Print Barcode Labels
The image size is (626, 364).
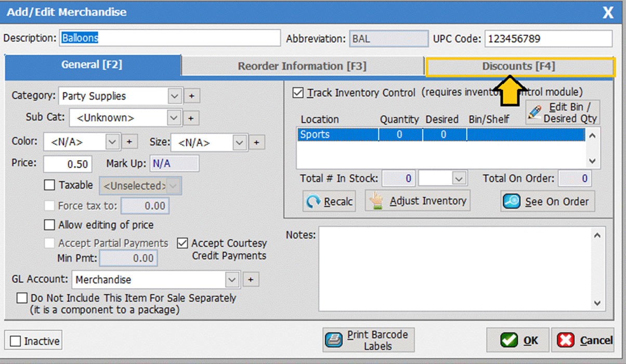click(366, 340)
